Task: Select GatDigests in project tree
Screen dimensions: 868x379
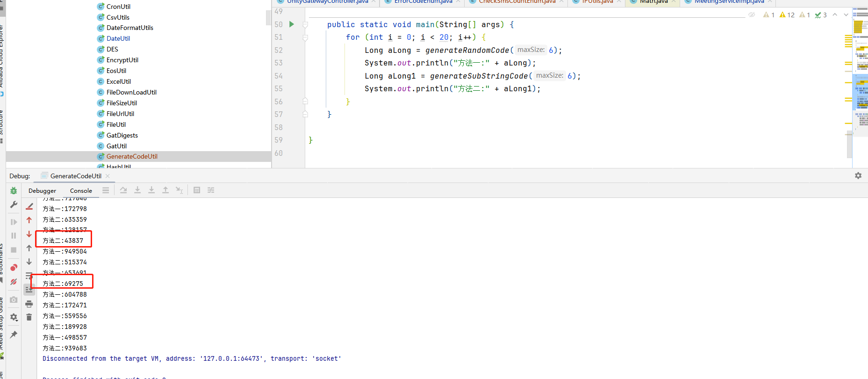Action: 122,135
